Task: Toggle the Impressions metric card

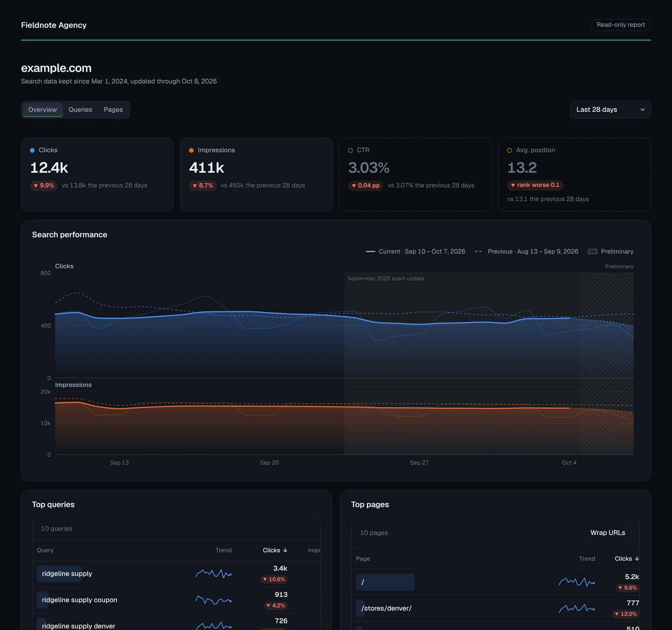Action: click(256, 174)
